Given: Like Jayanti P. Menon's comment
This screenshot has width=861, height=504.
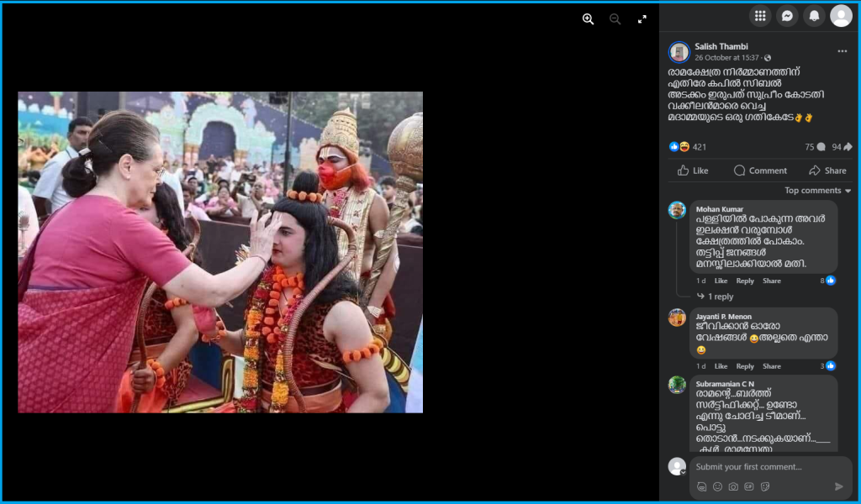Looking at the screenshot, I should 721,366.
